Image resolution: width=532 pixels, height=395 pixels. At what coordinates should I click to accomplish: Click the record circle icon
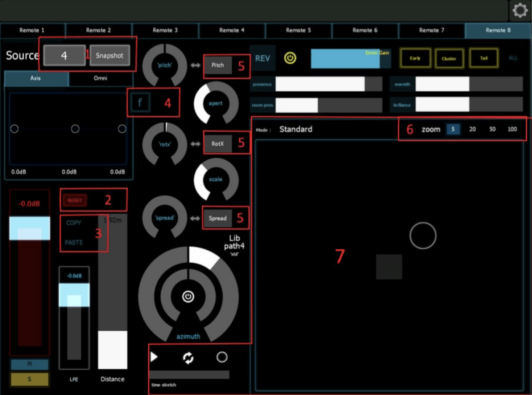(x=221, y=357)
